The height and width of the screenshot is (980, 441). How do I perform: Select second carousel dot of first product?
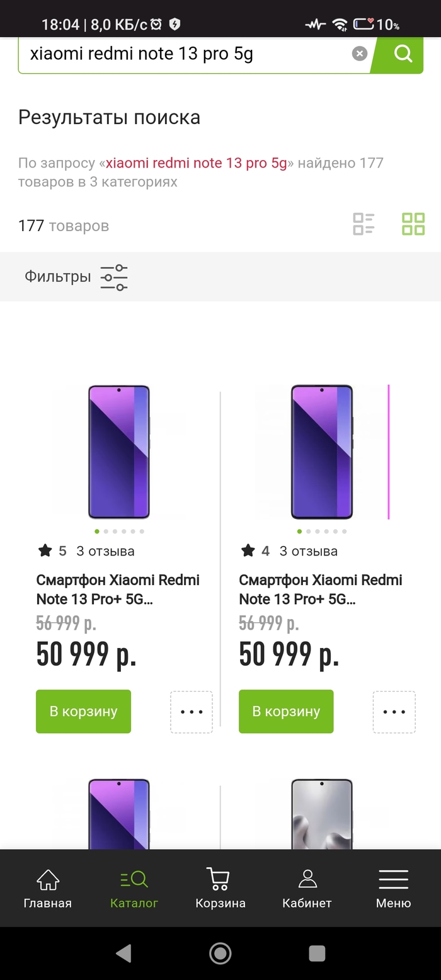[x=106, y=532]
